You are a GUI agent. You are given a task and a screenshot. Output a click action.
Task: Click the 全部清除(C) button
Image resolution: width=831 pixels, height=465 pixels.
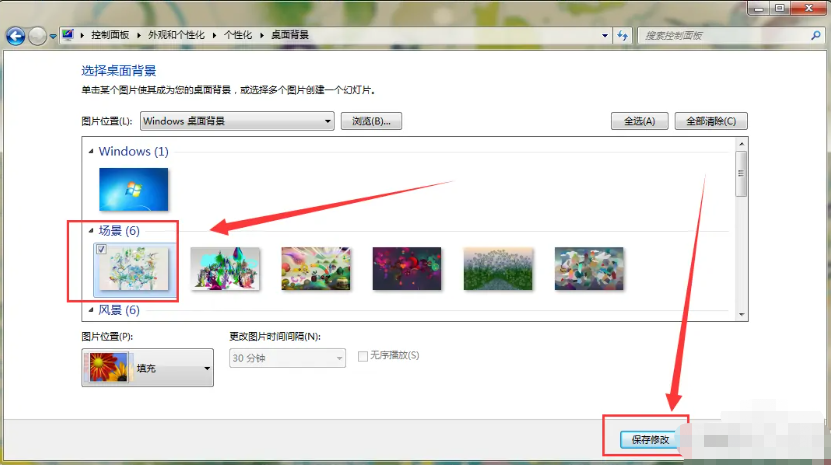pyautogui.click(x=711, y=121)
